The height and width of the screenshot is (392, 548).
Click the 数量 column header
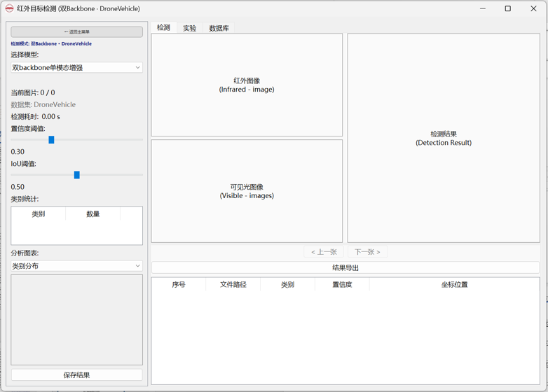(93, 214)
